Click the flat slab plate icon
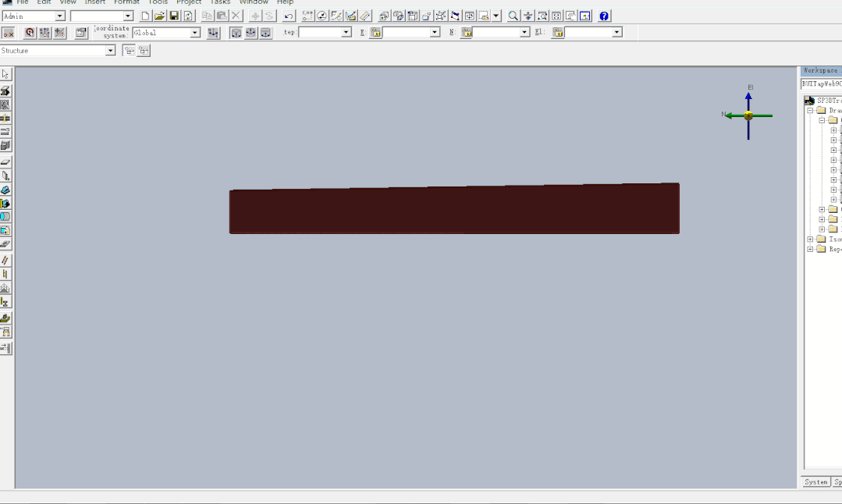Image resolution: width=842 pixels, height=504 pixels. coord(6,161)
